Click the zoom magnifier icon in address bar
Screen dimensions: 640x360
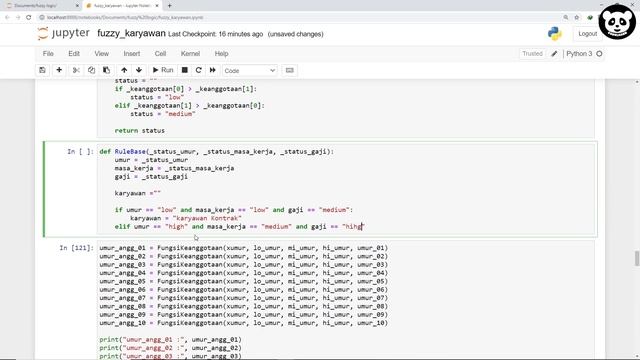click(x=566, y=17)
